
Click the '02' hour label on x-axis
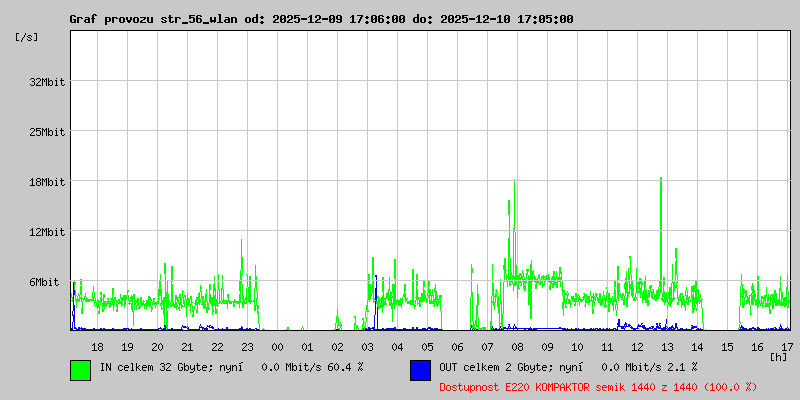(x=337, y=347)
